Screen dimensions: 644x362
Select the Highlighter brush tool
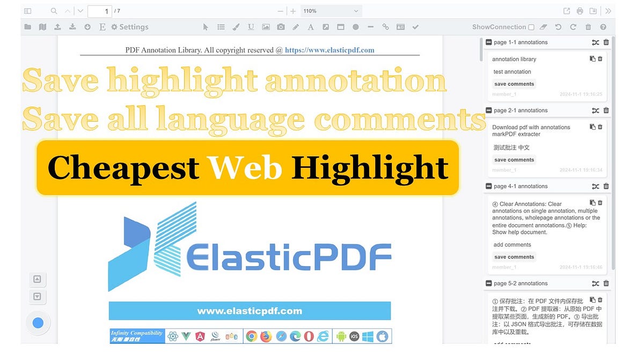[236, 27]
